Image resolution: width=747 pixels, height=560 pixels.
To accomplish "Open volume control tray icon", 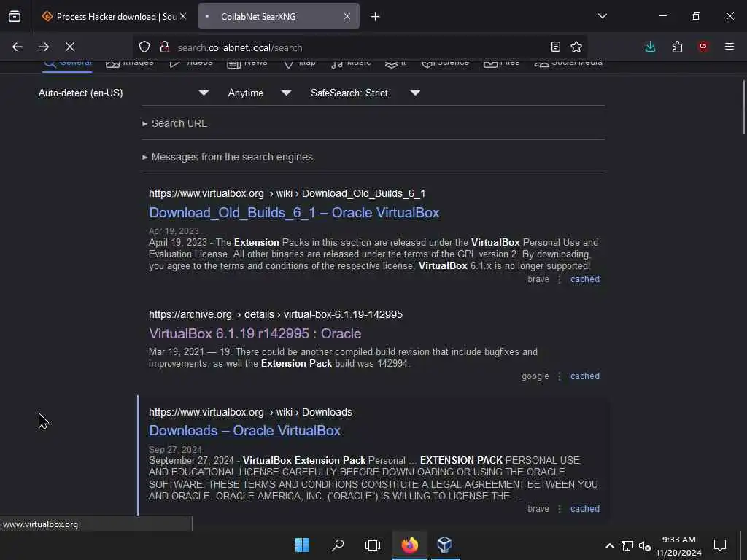I will (644, 545).
